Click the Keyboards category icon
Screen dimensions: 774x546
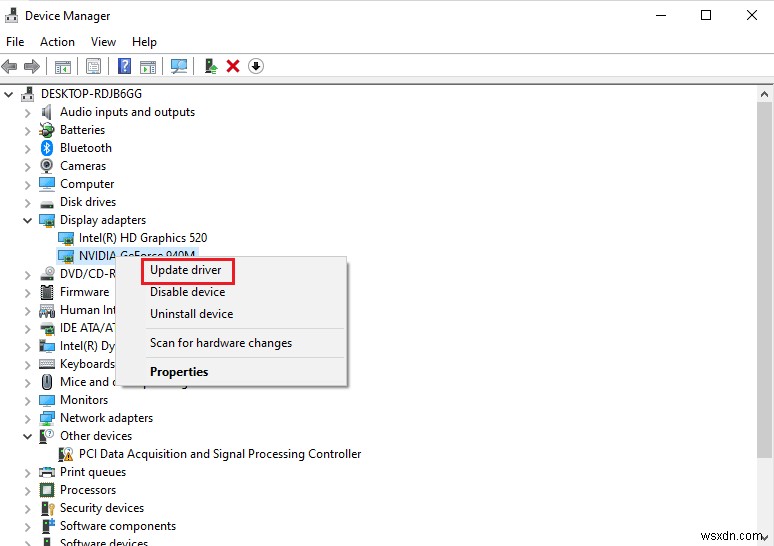47,364
